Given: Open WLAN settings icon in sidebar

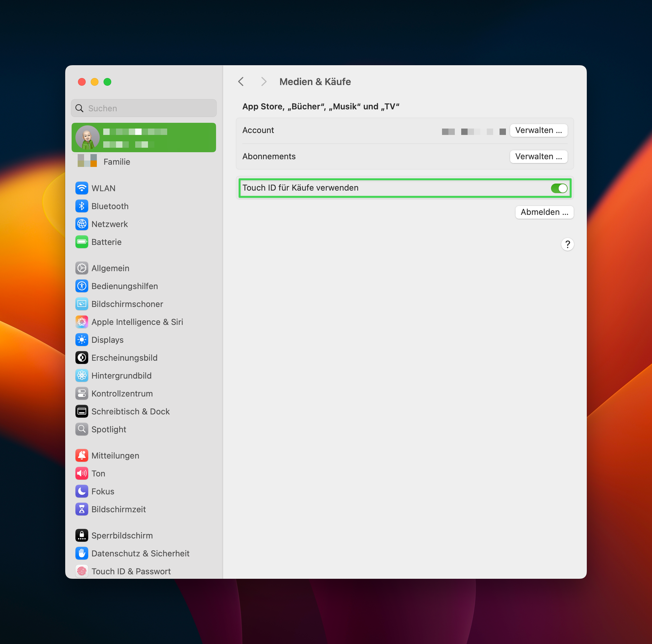Looking at the screenshot, I should pos(82,188).
